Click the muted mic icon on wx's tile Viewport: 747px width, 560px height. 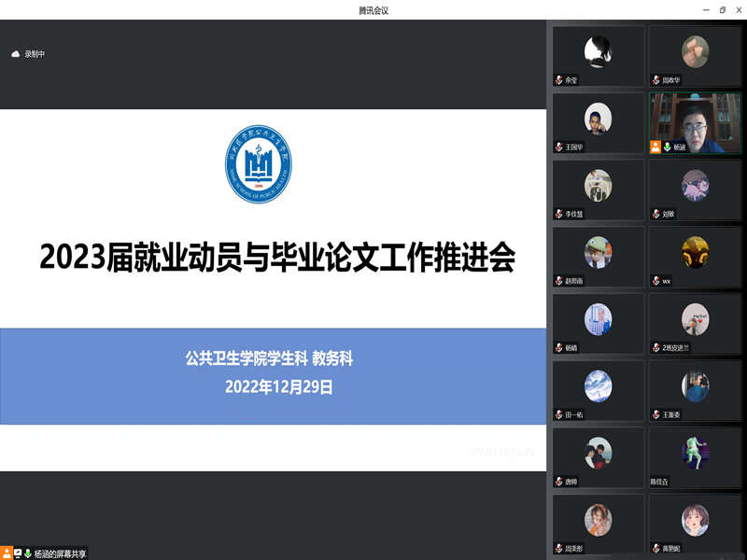coord(657,281)
